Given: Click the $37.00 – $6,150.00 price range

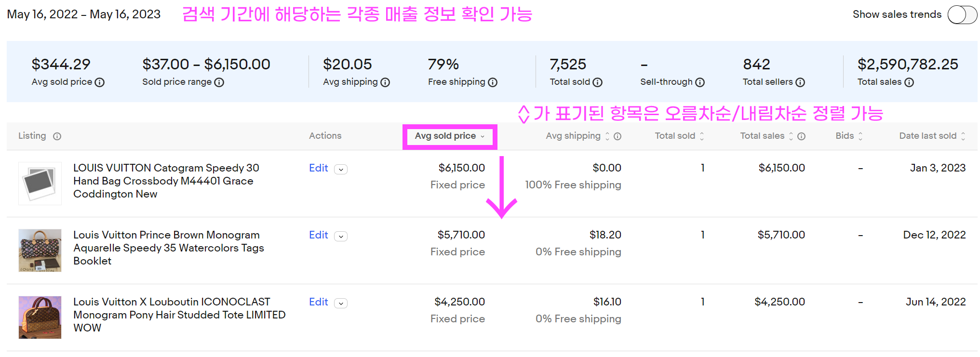Looking at the screenshot, I should [206, 65].
